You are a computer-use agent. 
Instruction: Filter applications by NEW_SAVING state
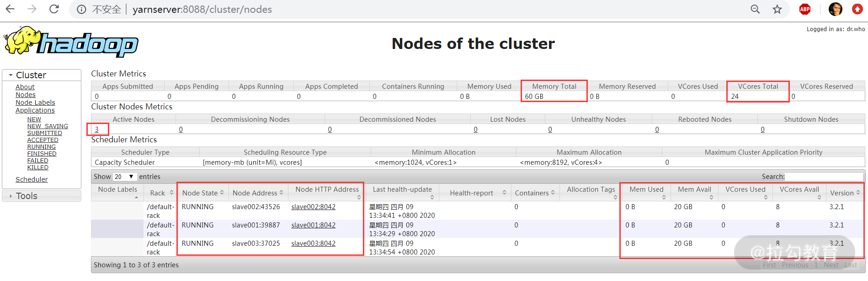tap(48, 126)
